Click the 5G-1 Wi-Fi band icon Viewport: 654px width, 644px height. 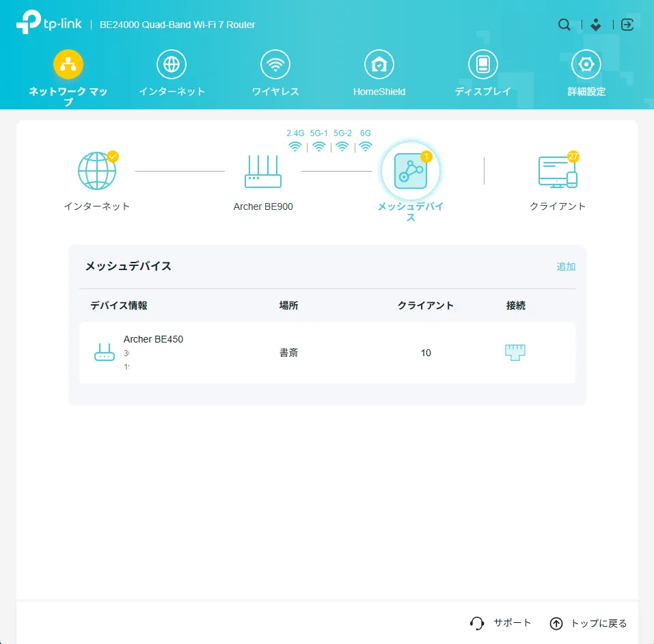click(x=319, y=146)
